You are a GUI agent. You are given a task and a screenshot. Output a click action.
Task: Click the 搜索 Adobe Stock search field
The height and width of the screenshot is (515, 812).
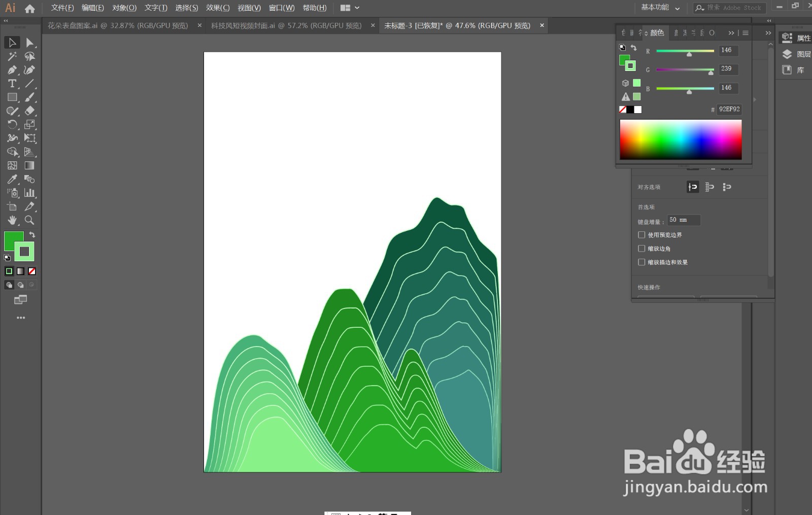pos(730,8)
